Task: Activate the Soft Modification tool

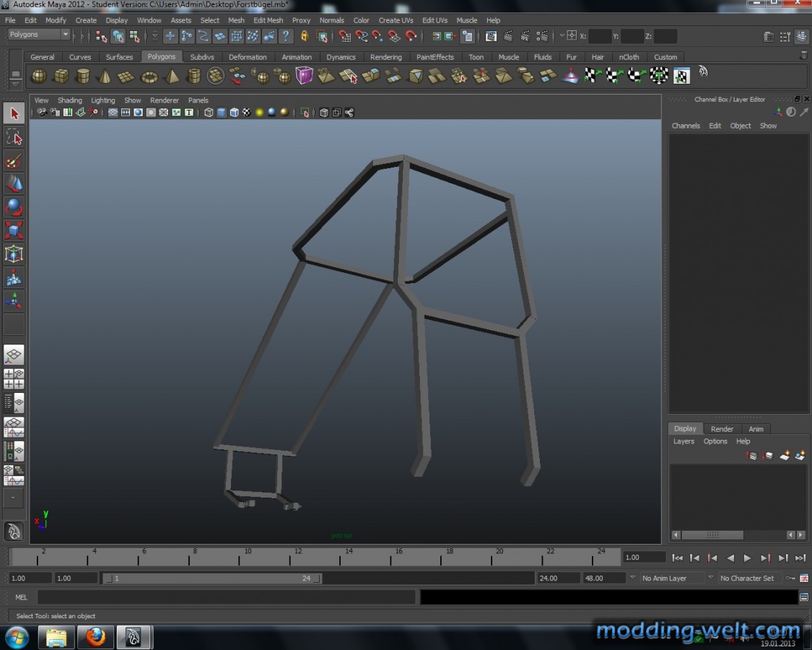Action: (x=14, y=278)
